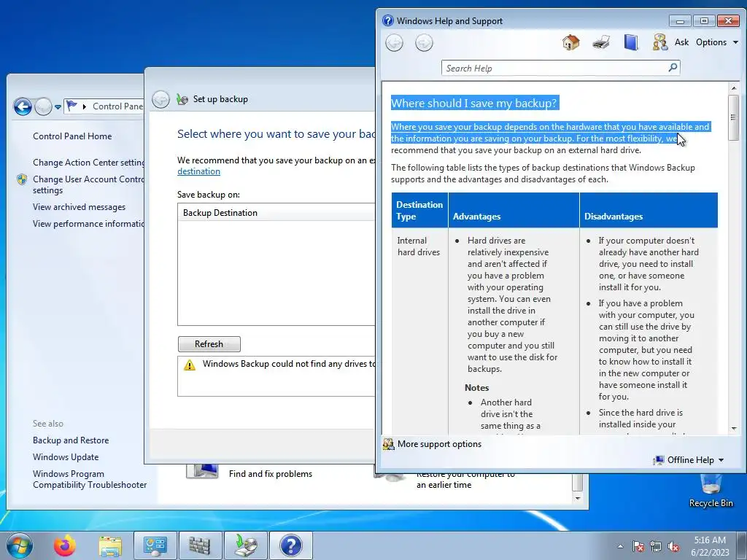Browse Help contents via book icon
Screen dimensions: 747x560
point(631,42)
